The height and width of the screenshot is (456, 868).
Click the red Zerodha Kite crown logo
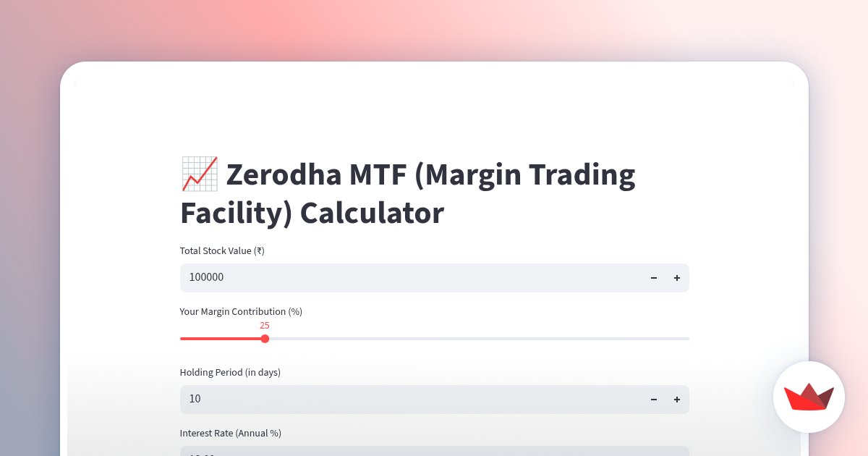tap(809, 397)
